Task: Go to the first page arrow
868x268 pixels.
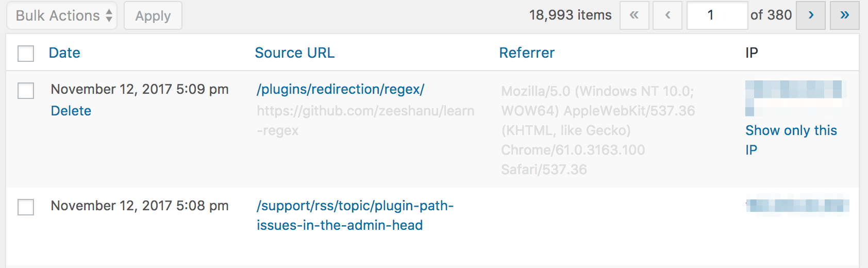Action: [634, 15]
